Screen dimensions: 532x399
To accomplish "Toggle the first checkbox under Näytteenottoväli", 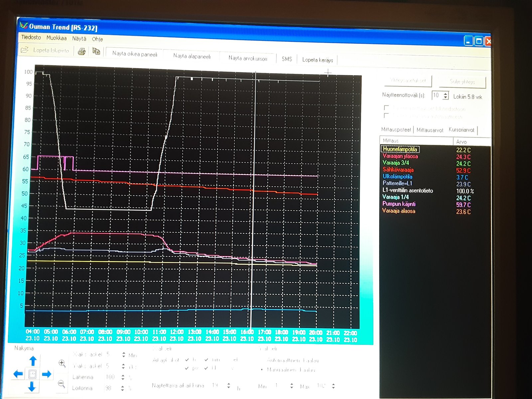I will (x=386, y=108).
